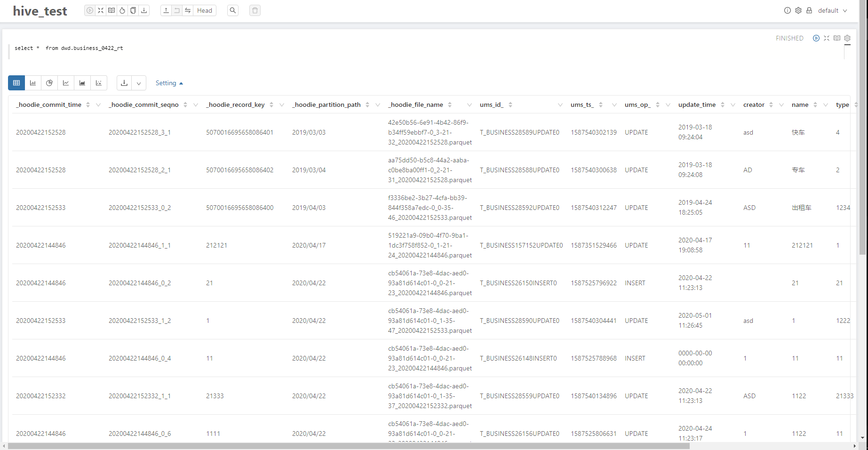Open the _hoodie_record_key column menu

tap(282, 104)
